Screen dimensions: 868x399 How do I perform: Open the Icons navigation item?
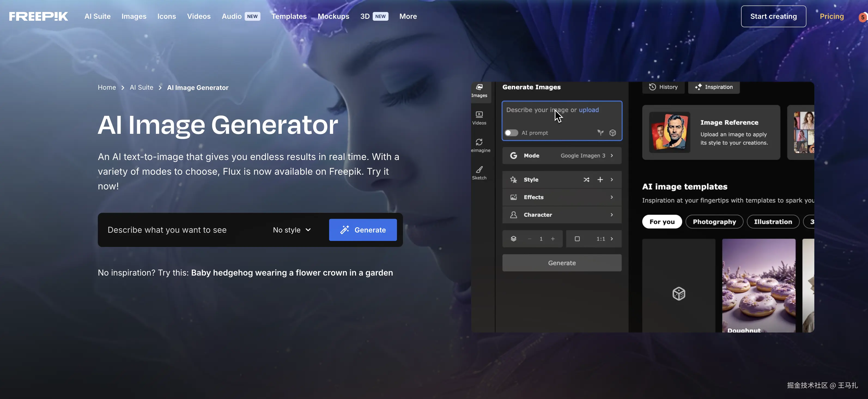pyautogui.click(x=166, y=16)
